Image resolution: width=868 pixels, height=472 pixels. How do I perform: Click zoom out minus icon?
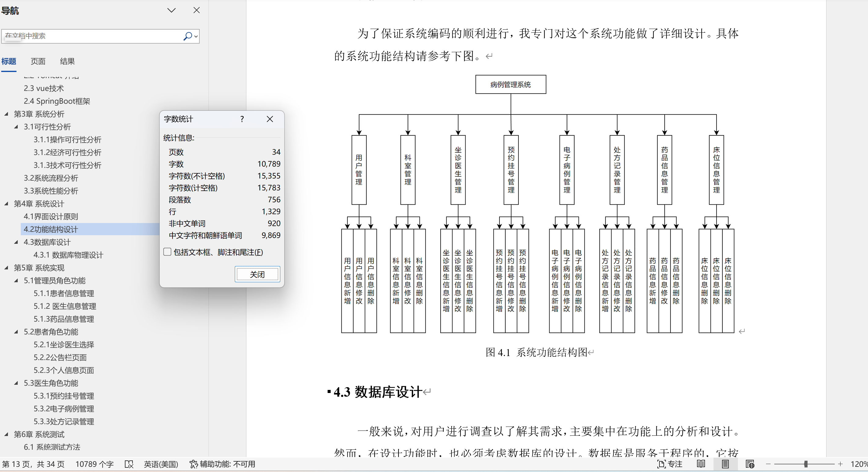point(768,464)
